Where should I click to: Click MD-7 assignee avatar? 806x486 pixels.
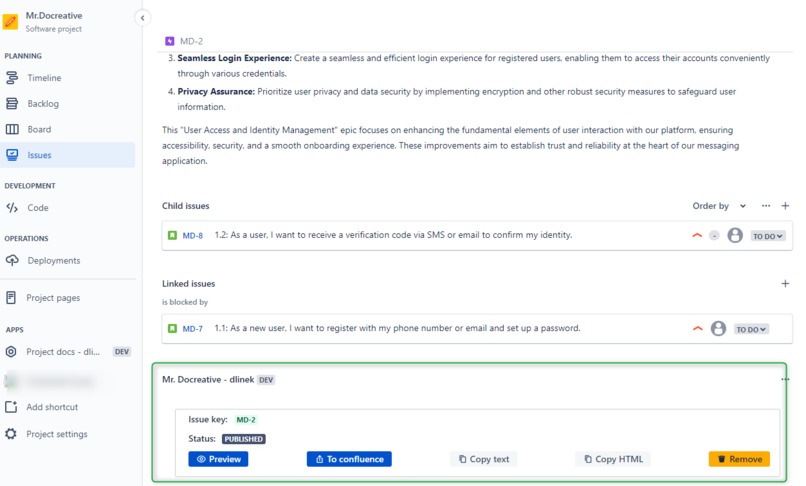tap(718, 328)
